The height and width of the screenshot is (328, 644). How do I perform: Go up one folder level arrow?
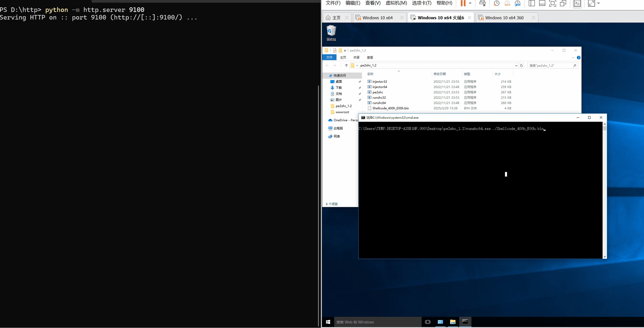point(346,65)
